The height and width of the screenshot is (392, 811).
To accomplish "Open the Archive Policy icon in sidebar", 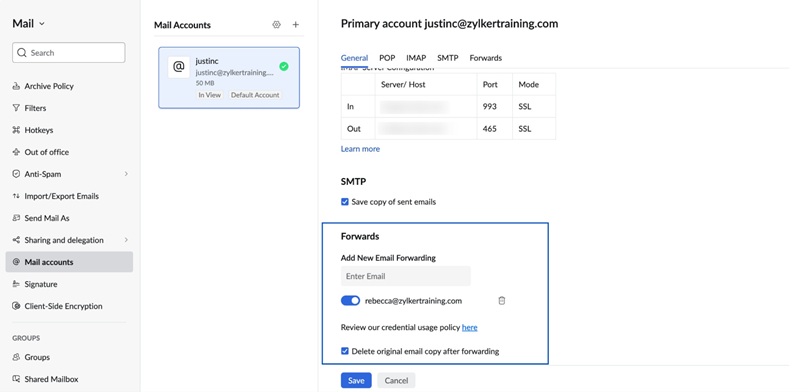I will (x=16, y=86).
